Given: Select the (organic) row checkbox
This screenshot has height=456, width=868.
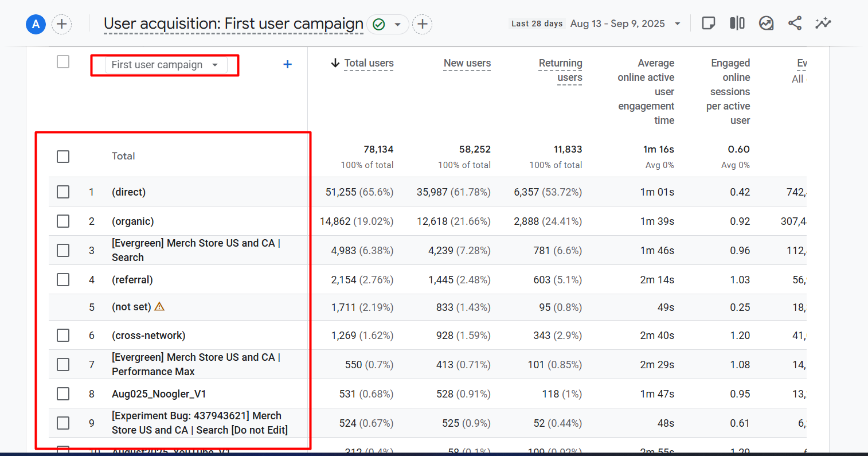Looking at the screenshot, I should point(63,221).
